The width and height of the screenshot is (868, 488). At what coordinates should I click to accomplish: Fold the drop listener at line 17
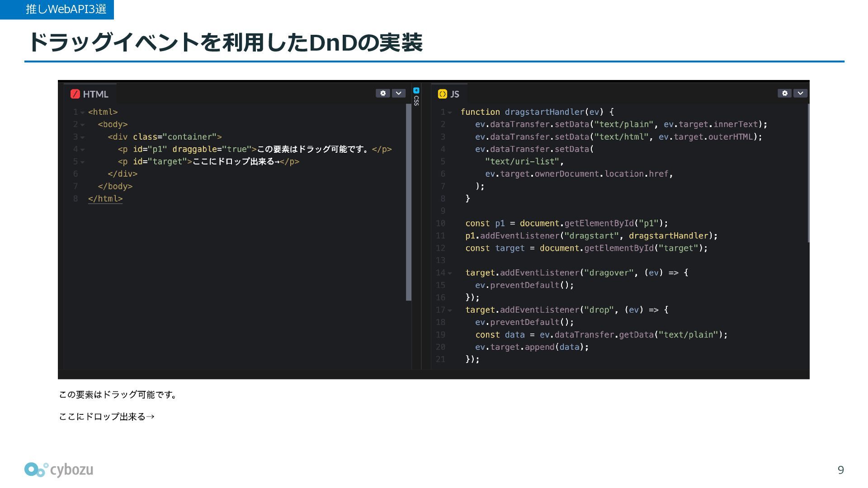coord(450,310)
